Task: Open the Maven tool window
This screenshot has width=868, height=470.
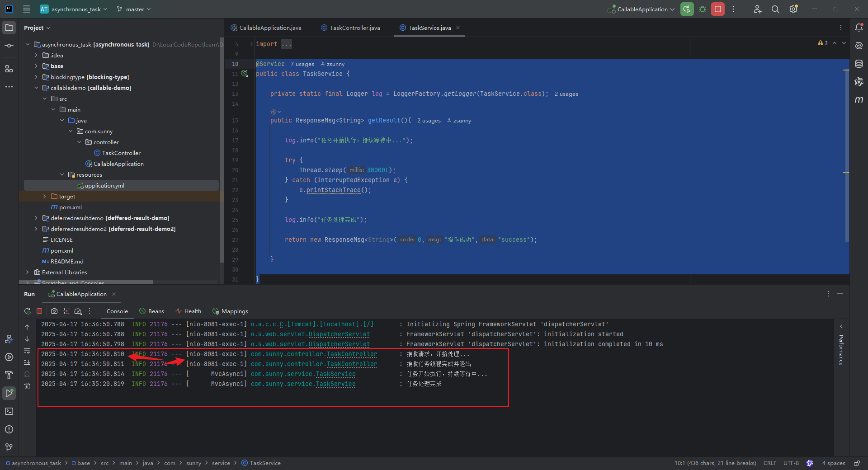Action: 859,100
